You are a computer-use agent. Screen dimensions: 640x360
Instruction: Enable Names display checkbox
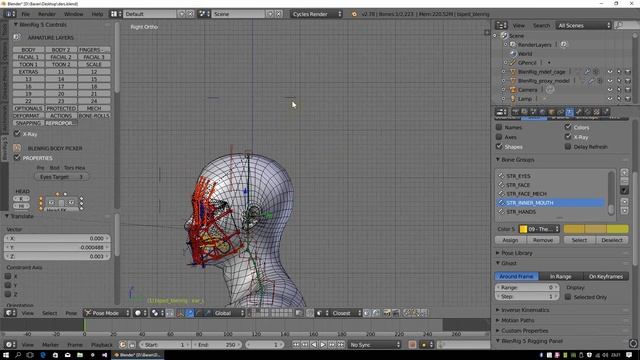(x=499, y=127)
